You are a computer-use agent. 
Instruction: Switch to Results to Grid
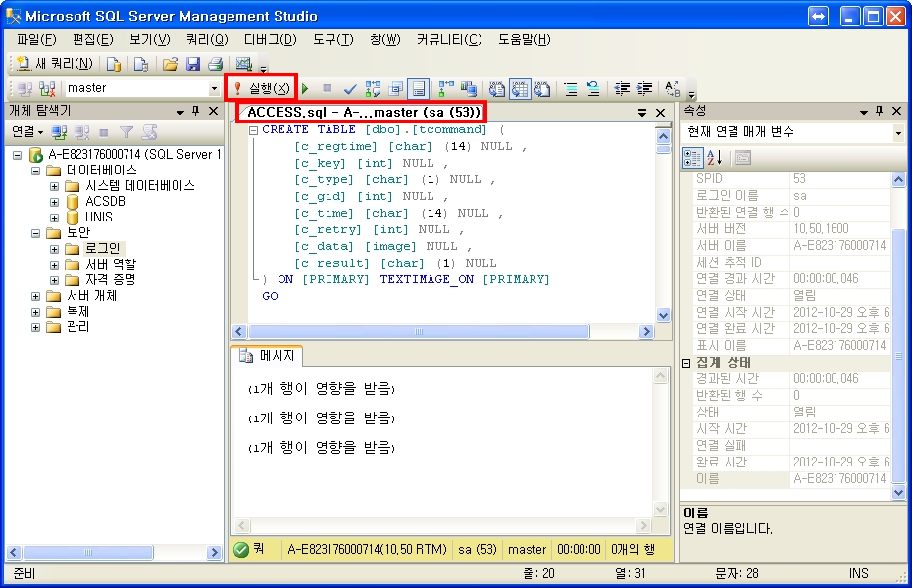(x=520, y=89)
